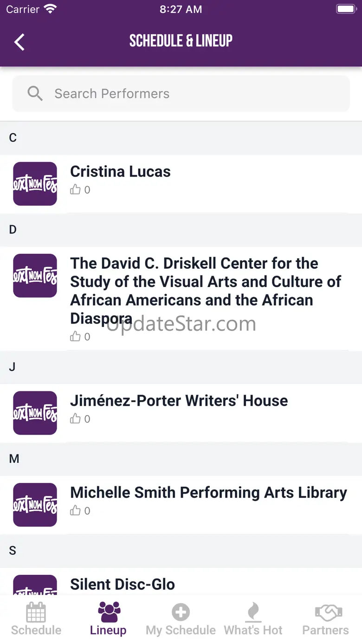Image resolution: width=362 pixels, height=644 pixels.
Task: Switch to the Lineup tab
Action: point(109,619)
